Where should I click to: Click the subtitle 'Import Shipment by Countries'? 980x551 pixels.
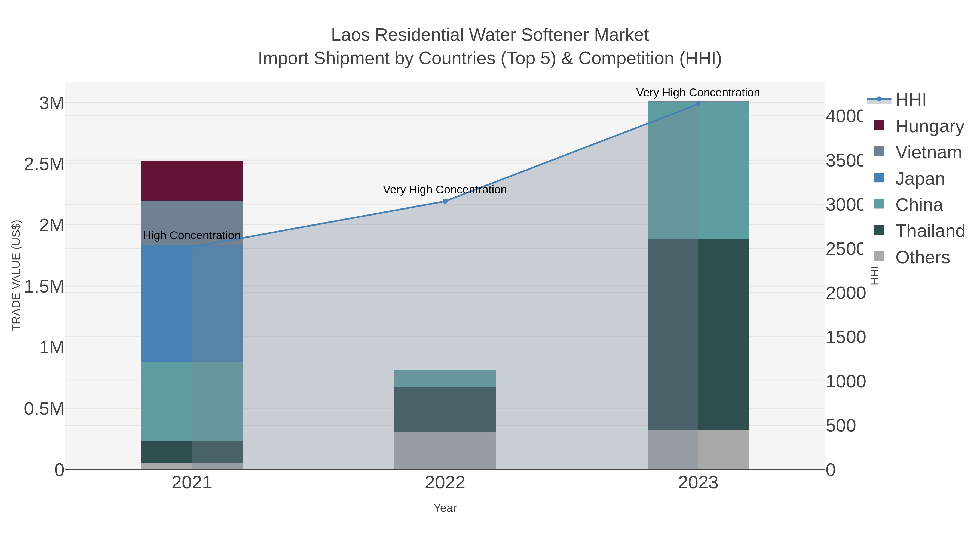[377, 59]
